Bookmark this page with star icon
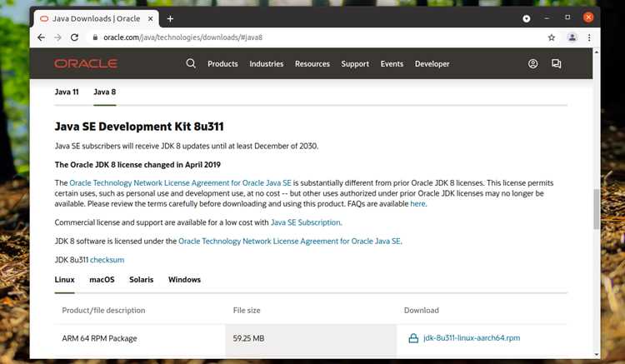This screenshot has height=364, width=625. [x=552, y=37]
